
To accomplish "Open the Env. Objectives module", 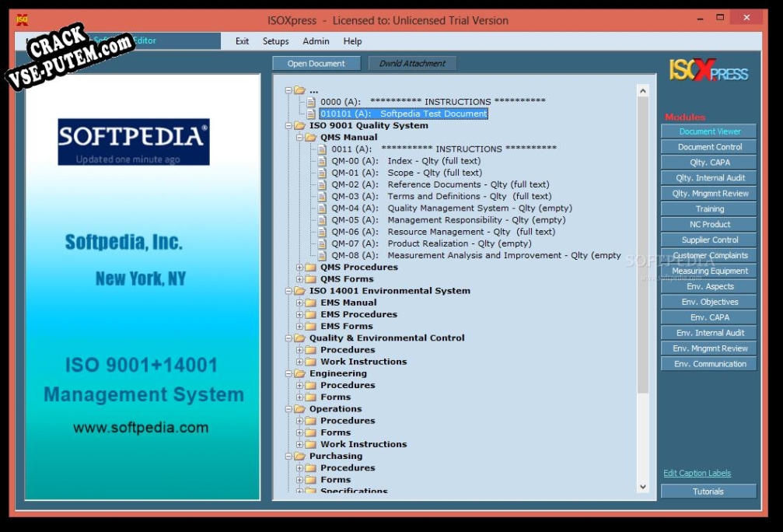I will coord(708,302).
